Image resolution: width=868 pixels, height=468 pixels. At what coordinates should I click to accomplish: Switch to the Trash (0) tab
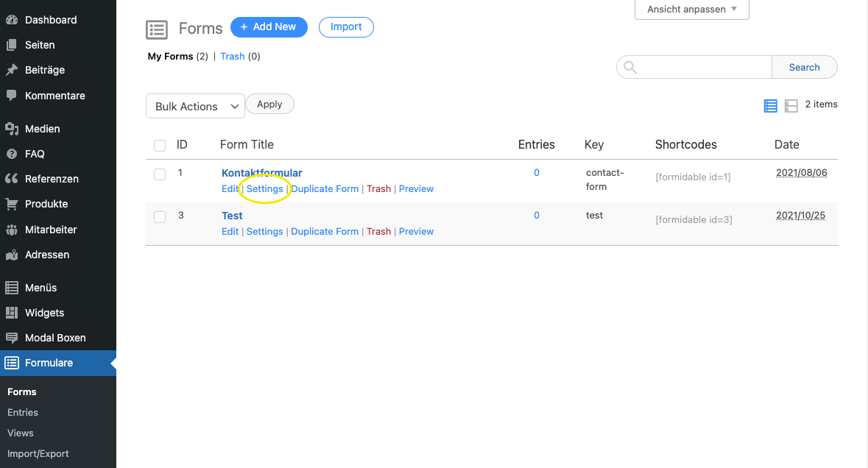tap(233, 56)
